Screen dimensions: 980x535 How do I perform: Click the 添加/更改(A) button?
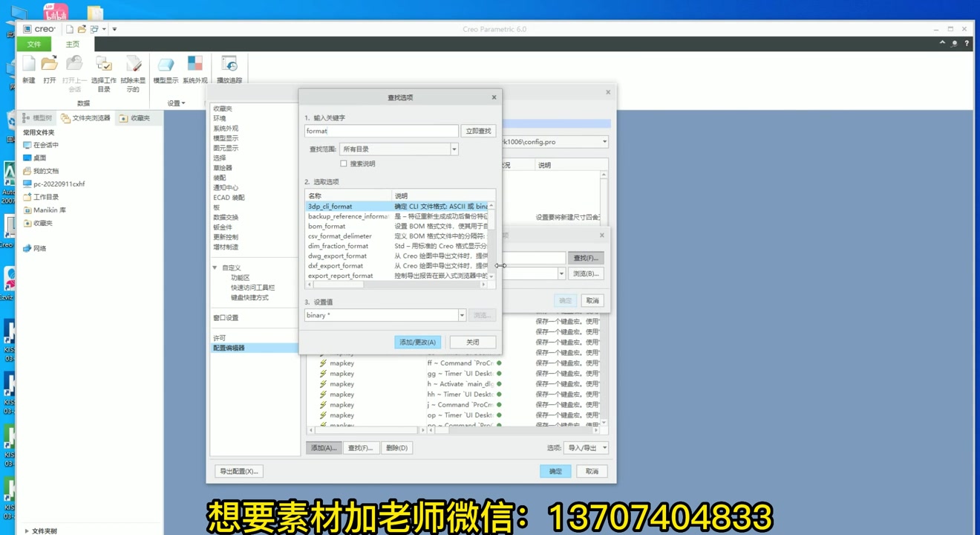[418, 343]
